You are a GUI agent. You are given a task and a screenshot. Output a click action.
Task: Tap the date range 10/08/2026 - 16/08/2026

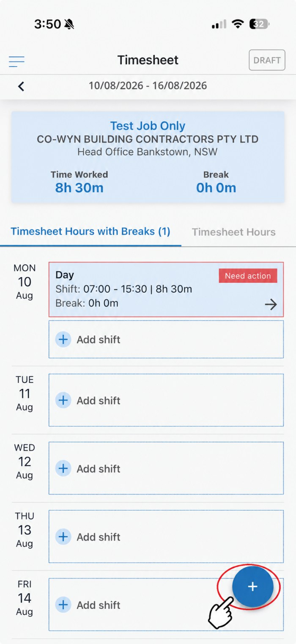pos(148,86)
